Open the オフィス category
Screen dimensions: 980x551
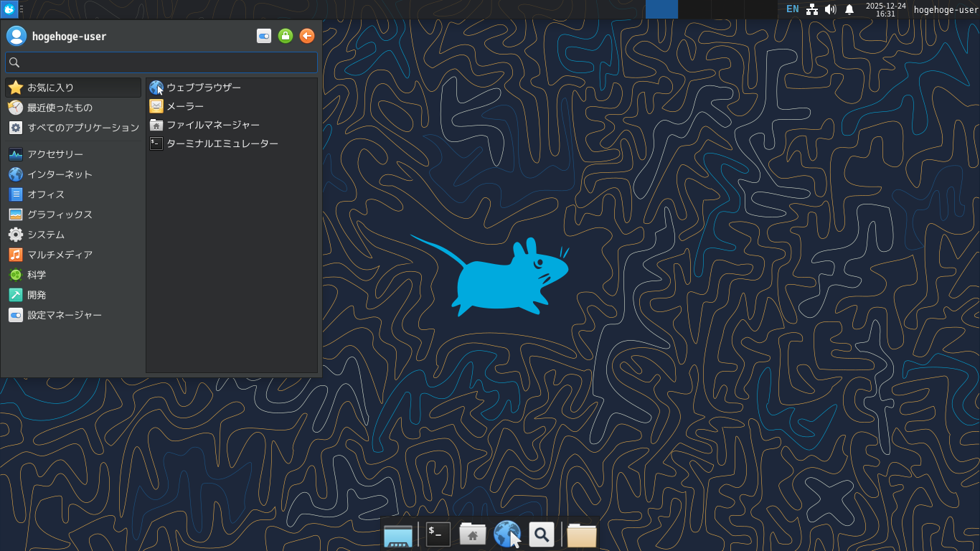pyautogui.click(x=73, y=194)
